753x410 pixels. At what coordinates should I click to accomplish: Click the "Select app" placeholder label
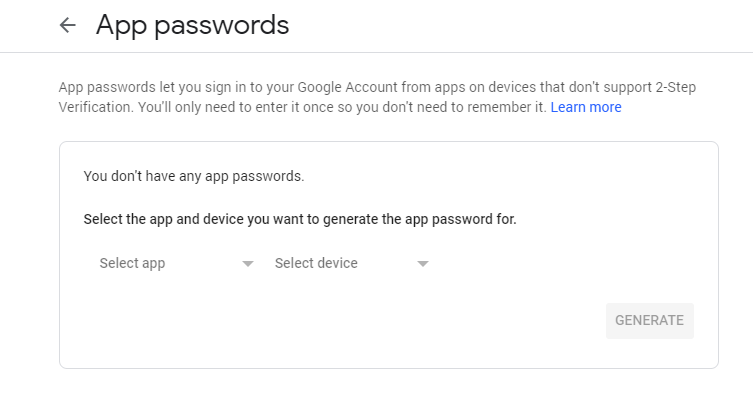pos(132,264)
